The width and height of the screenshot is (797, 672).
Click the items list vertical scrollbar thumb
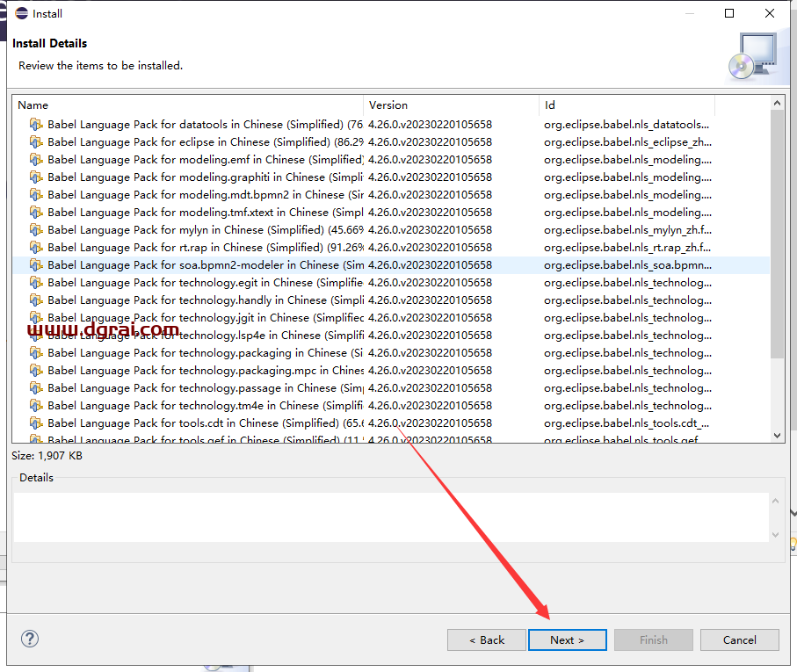[x=777, y=234]
